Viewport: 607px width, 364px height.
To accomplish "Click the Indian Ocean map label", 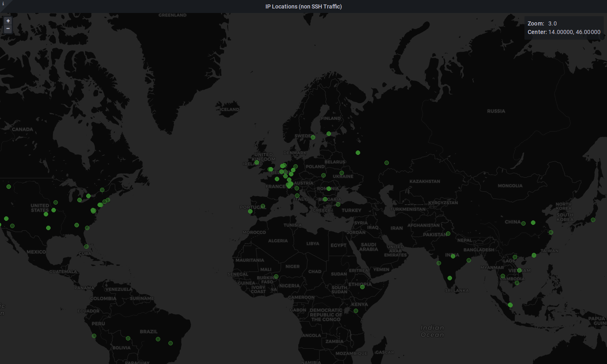I will 432,331.
